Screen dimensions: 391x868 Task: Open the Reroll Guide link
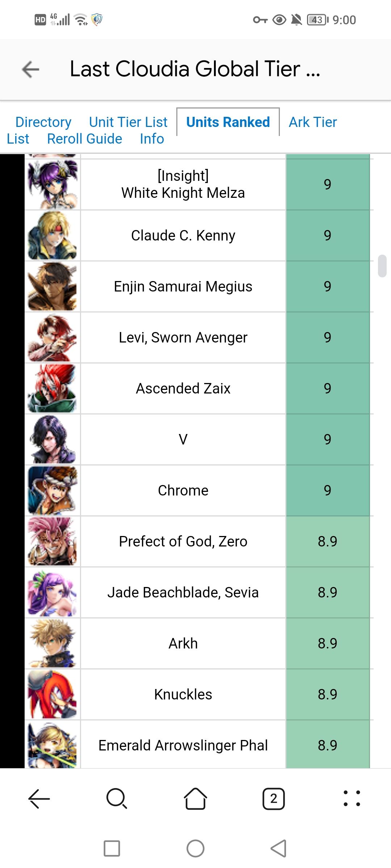85,139
